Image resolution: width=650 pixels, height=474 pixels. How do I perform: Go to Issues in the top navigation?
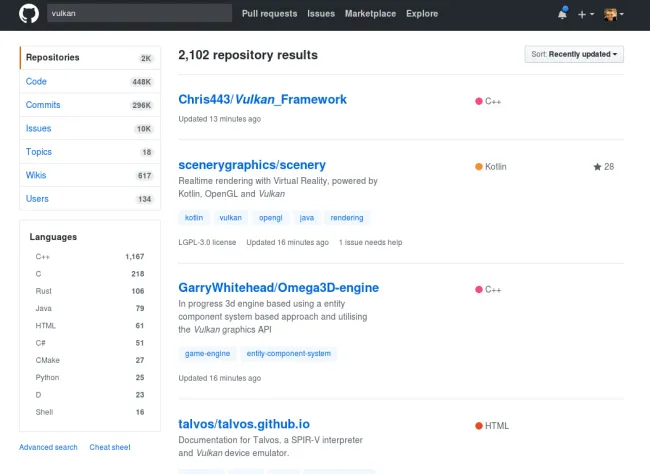click(x=321, y=14)
